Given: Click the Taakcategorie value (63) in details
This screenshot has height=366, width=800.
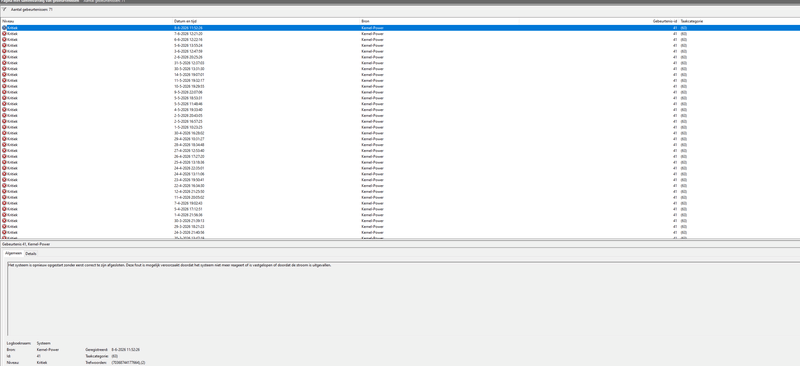Looking at the screenshot, I should pos(115,356).
